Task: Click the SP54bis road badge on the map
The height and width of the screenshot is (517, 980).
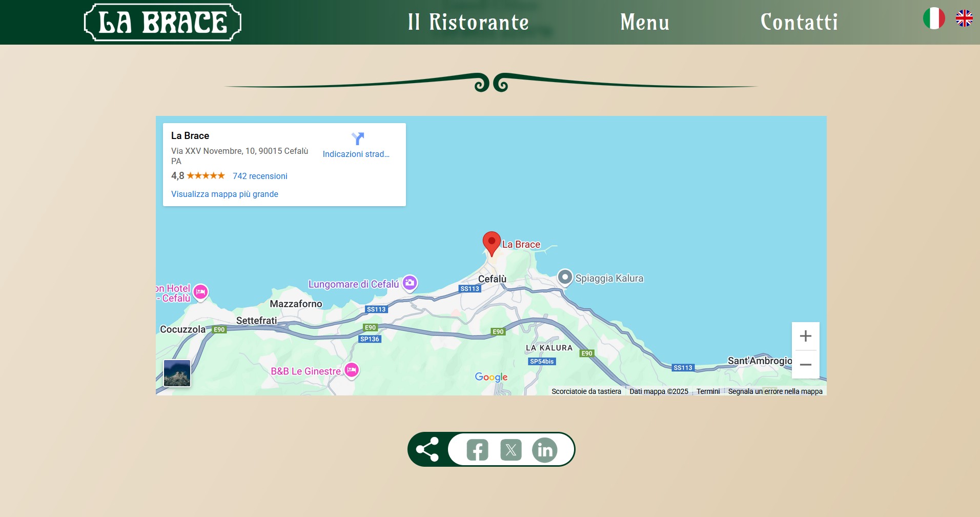Action: coord(542,362)
